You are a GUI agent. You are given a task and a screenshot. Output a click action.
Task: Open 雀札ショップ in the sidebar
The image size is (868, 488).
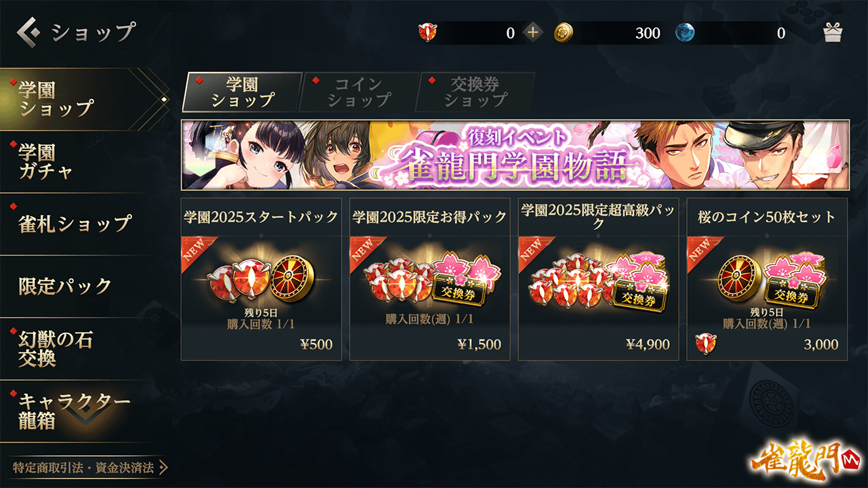(75, 224)
